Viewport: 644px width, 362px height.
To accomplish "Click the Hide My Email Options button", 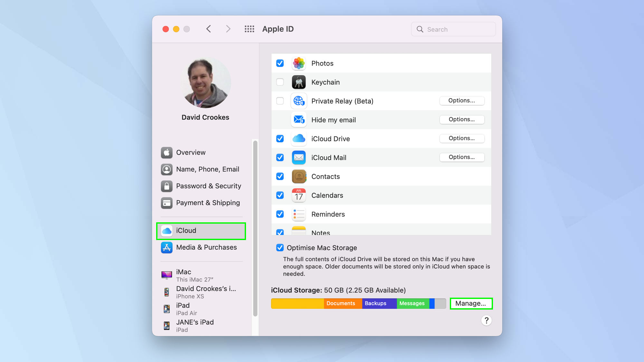I will pos(461,119).
